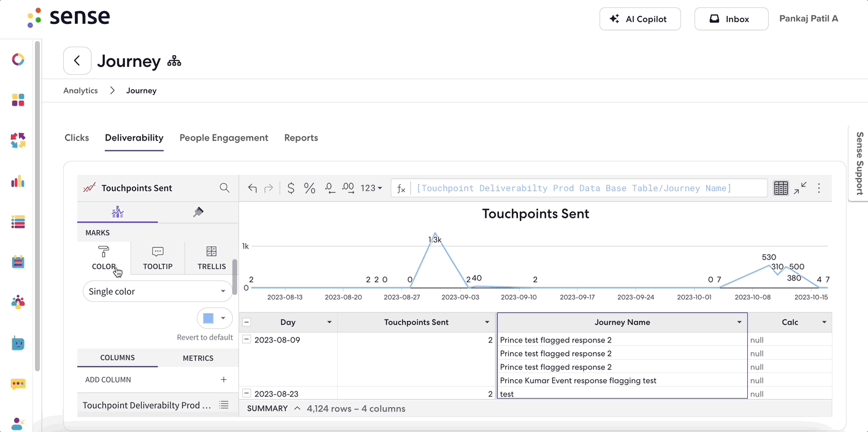Open the bar chart analytics icon in sidebar

18,181
